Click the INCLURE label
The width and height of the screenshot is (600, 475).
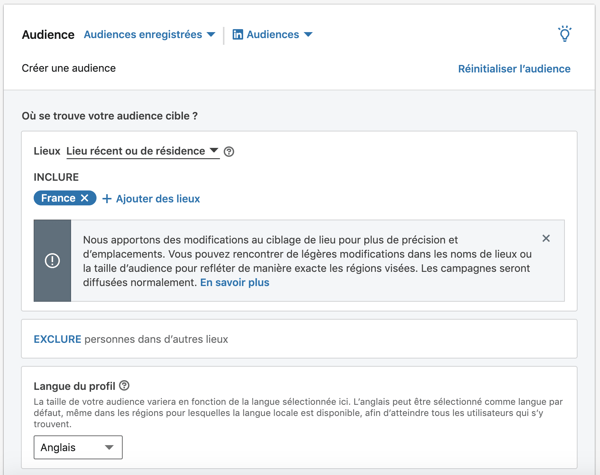pos(56,177)
